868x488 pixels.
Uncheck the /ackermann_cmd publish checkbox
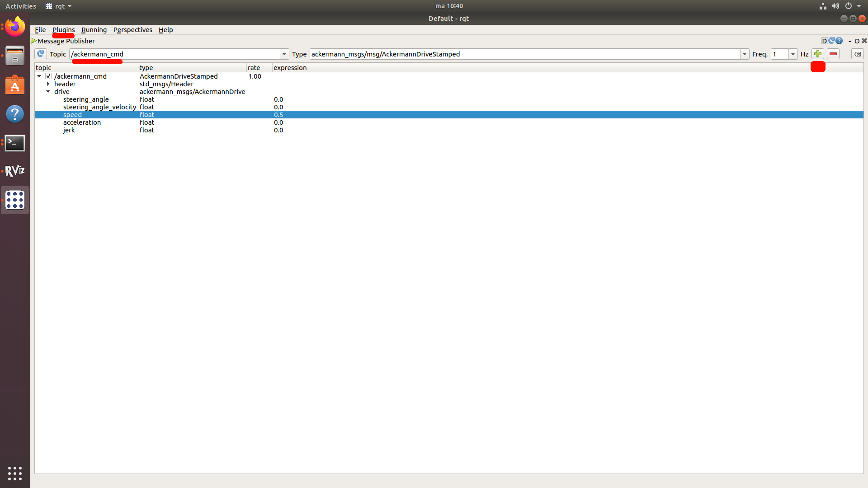click(x=48, y=76)
